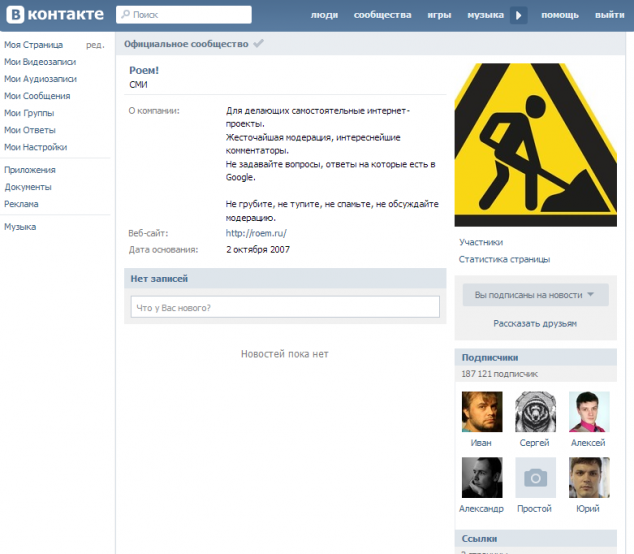Viewport: 634px width, 554px height.
Task: Open Alexey's subscriber avatar
Action: [x=589, y=411]
